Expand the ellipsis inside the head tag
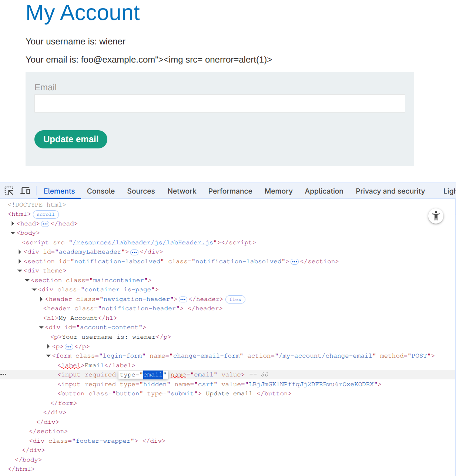 coord(45,224)
